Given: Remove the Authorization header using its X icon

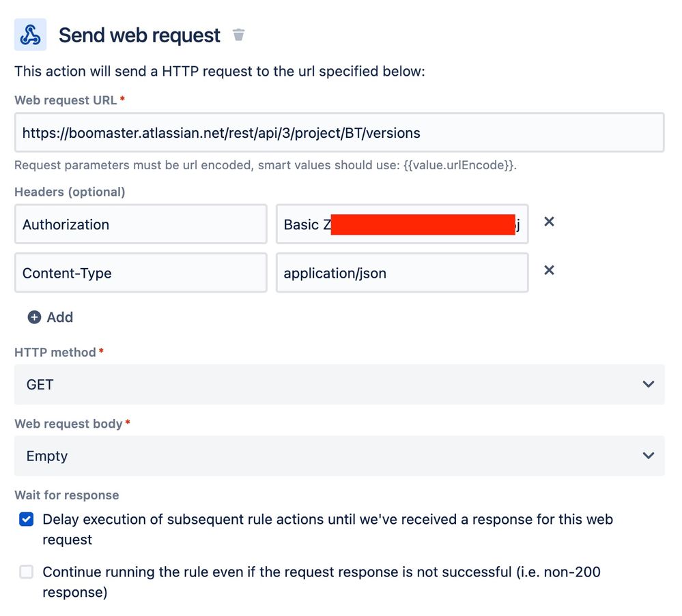Looking at the screenshot, I should coord(549,222).
